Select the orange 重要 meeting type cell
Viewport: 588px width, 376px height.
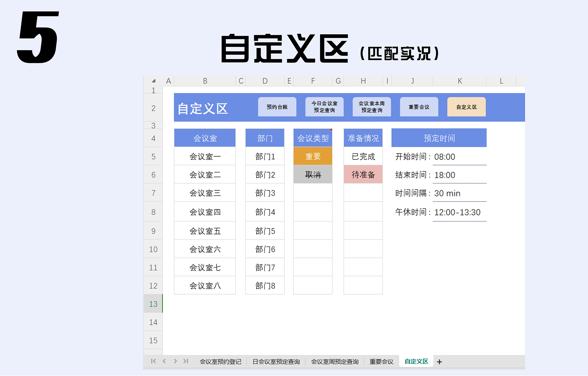[x=313, y=156]
